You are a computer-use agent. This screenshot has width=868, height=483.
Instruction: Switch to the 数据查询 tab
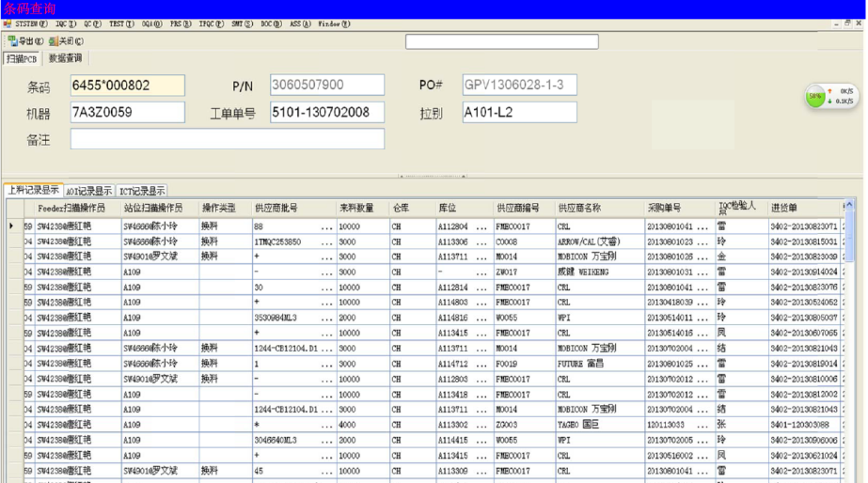[x=65, y=58]
